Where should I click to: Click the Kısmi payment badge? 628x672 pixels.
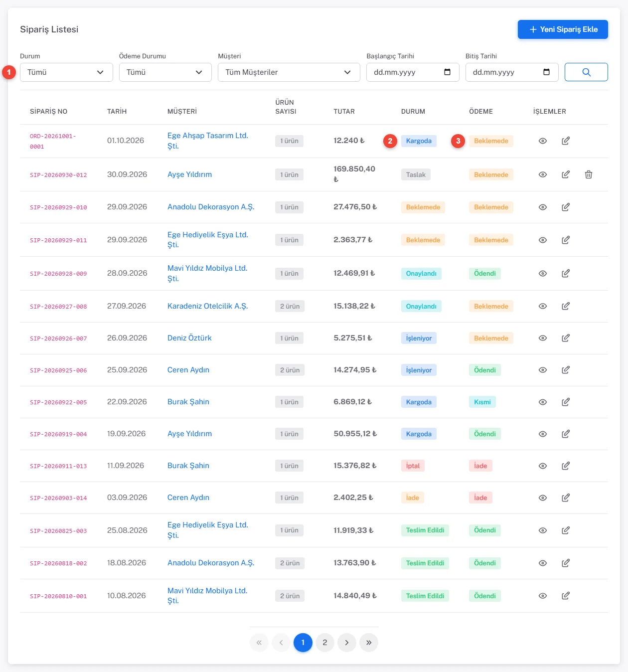click(x=482, y=402)
